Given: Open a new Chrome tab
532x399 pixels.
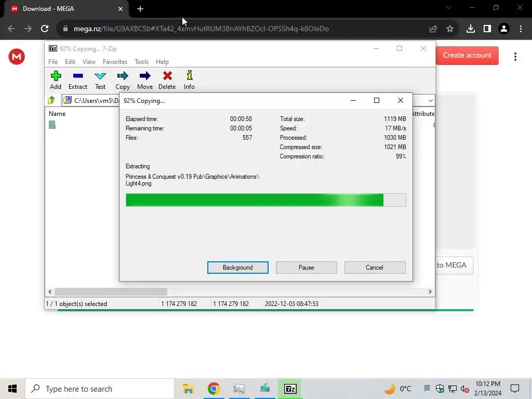Looking at the screenshot, I should 140,9.
